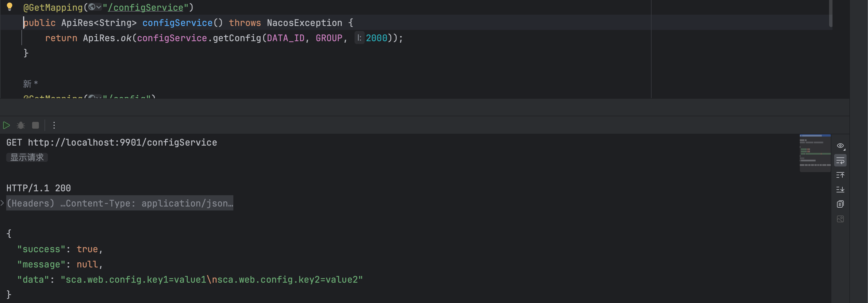
Task: Click the 2000 timeout literal
Action: [x=377, y=38]
